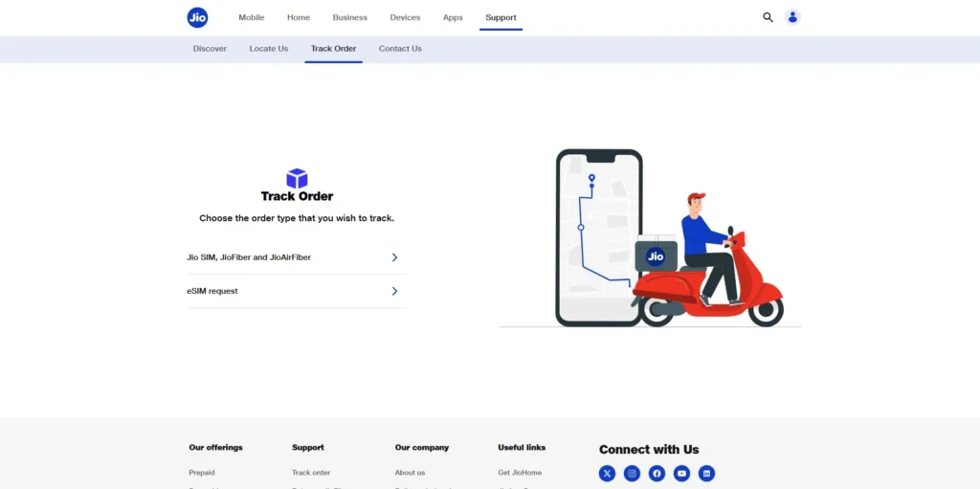Viewport: 980px width, 489px height.
Task: Visit Jio's X (Twitter) page
Action: point(607,474)
